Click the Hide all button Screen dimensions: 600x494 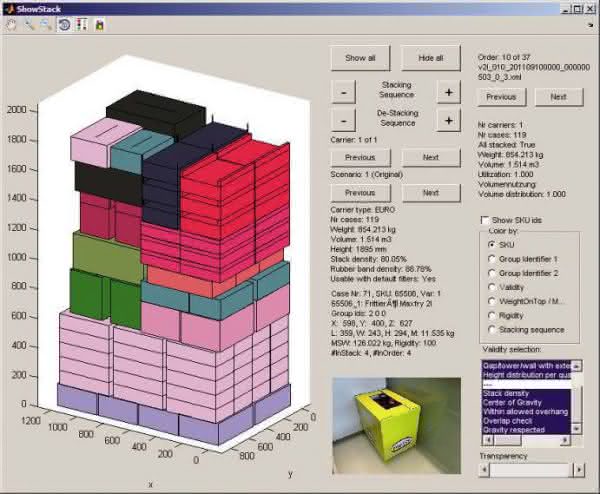430,58
